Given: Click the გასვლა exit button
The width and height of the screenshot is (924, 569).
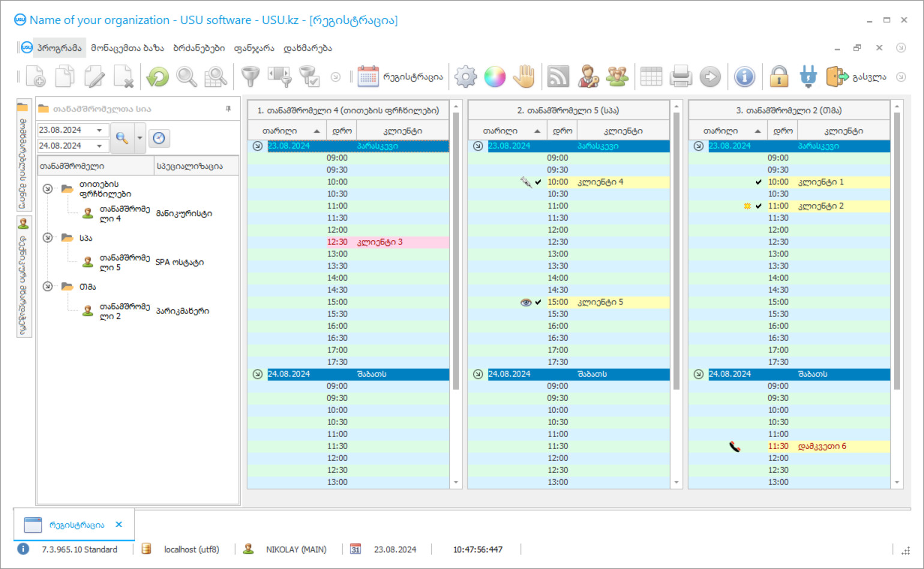Looking at the screenshot, I should point(856,77).
